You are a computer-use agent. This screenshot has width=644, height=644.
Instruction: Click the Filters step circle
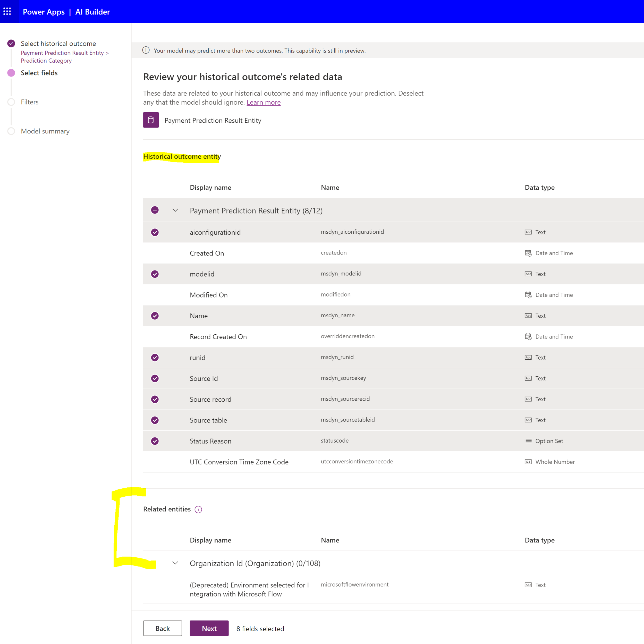[x=11, y=102]
